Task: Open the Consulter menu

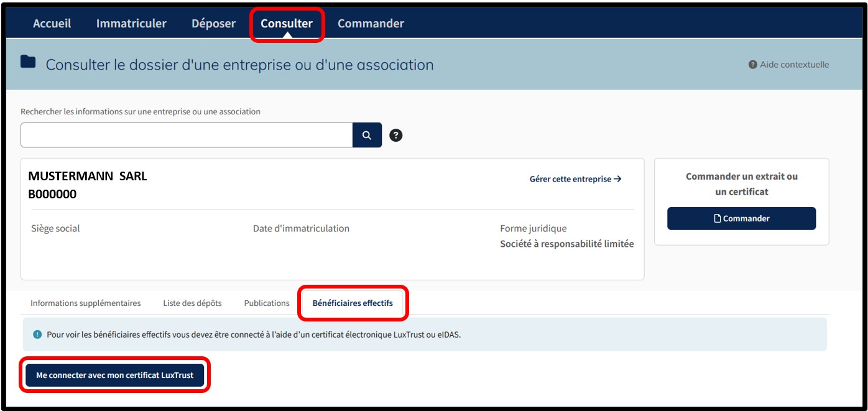Action: [x=287, y=24]
